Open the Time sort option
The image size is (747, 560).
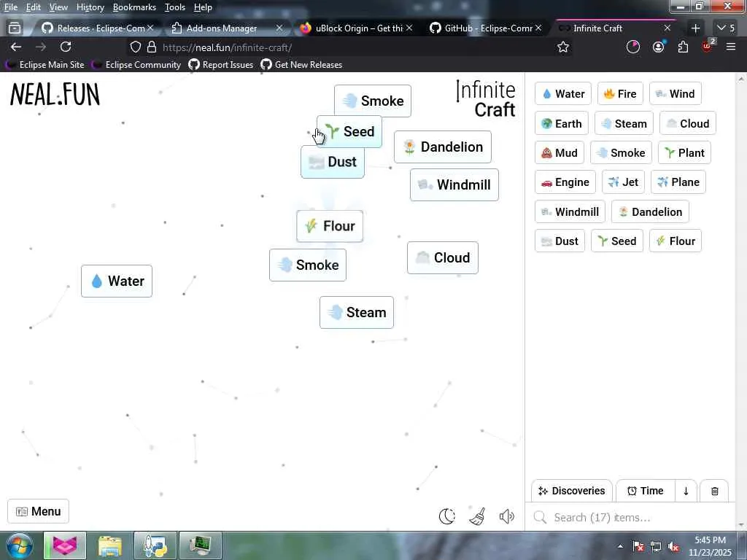[646, 491]
